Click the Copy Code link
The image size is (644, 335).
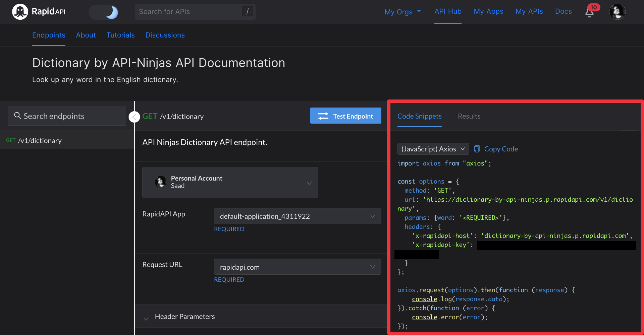tap(501, 149)
